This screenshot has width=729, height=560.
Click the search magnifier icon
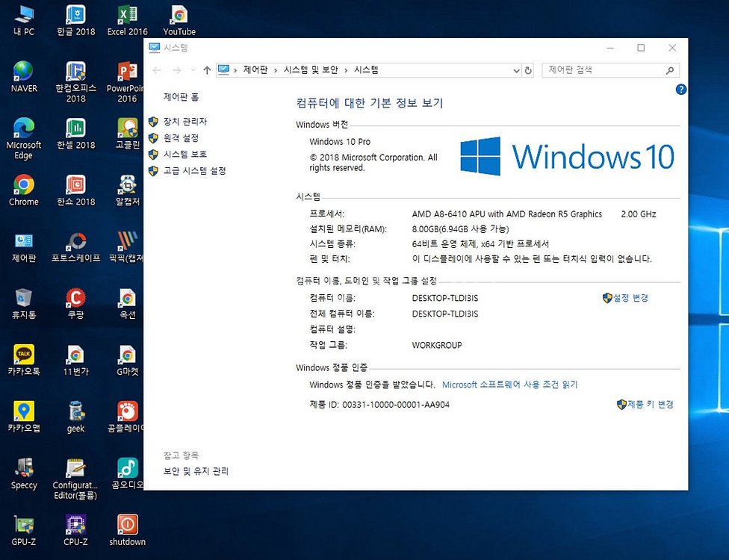pyautogui.click(x=669, y=70)
